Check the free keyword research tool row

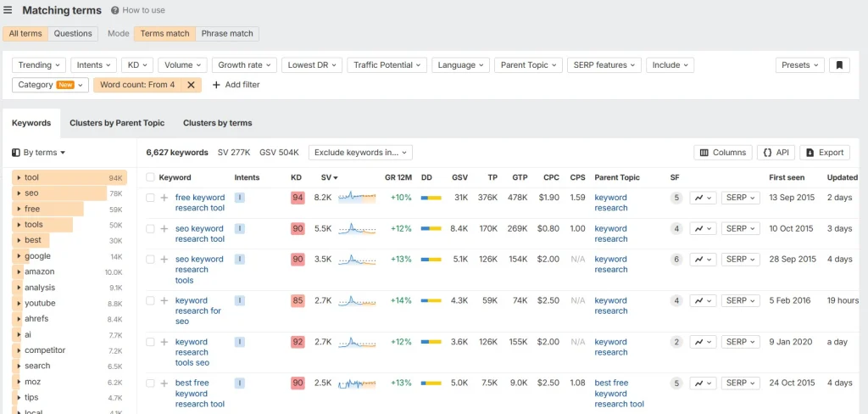point(150,198)
